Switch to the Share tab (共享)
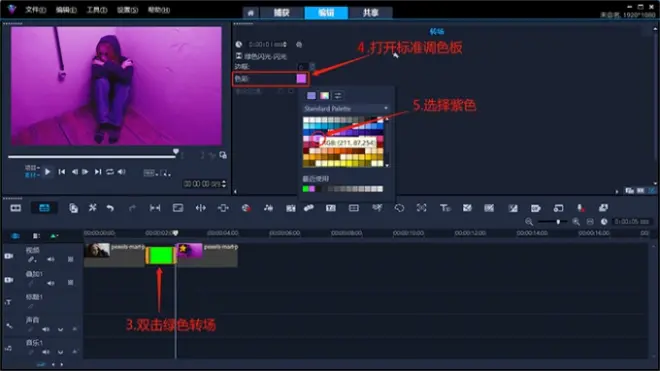 pyautogui.click(x=370, y=13)
